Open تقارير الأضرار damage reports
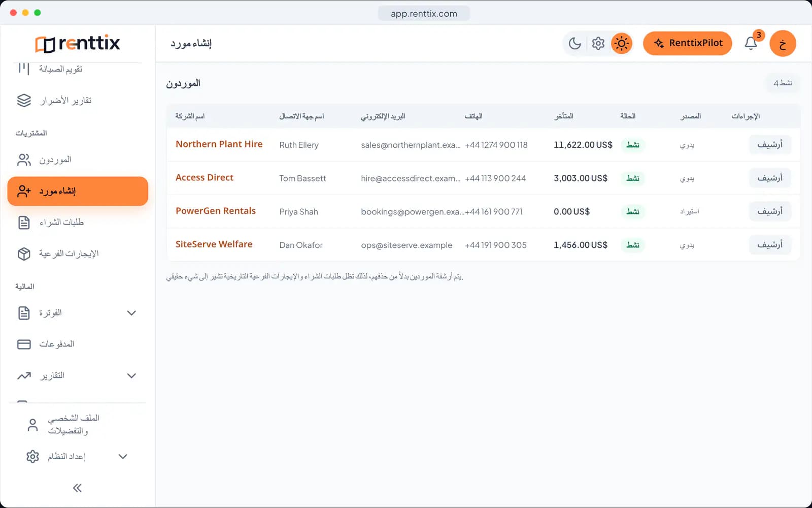The image size is (812, 508). [x=77, y=100]
